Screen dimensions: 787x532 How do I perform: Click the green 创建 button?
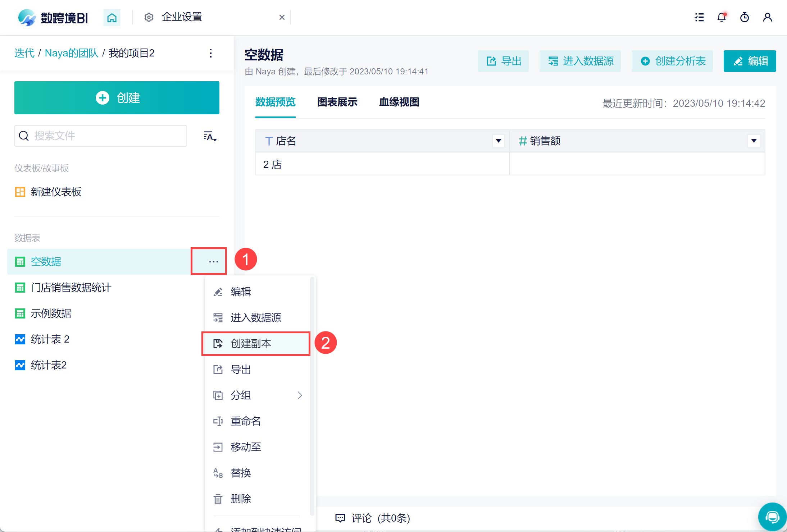point(117,98)
